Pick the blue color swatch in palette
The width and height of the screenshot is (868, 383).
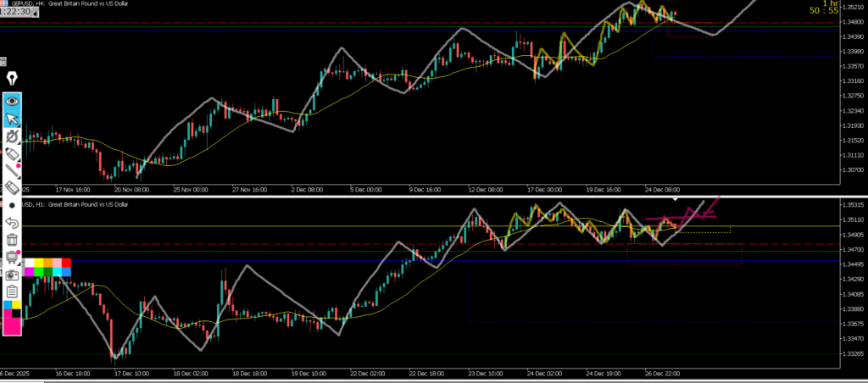click(x=66, y=272)
